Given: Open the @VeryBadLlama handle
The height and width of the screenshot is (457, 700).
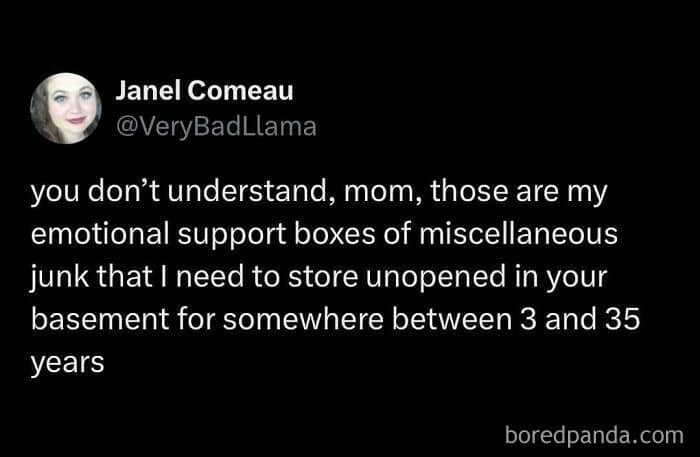Looking at the screenshot, I should point(217,127).
